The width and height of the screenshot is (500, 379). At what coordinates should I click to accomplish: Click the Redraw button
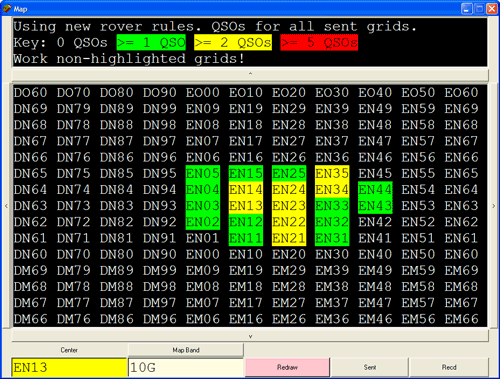tap(287, 367)
